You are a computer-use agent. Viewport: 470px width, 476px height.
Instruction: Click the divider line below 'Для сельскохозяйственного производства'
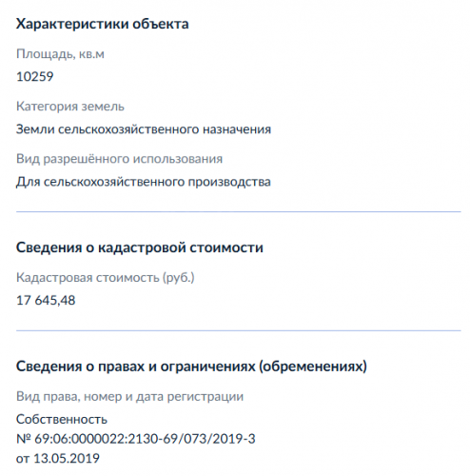click(x=239, y=211)
